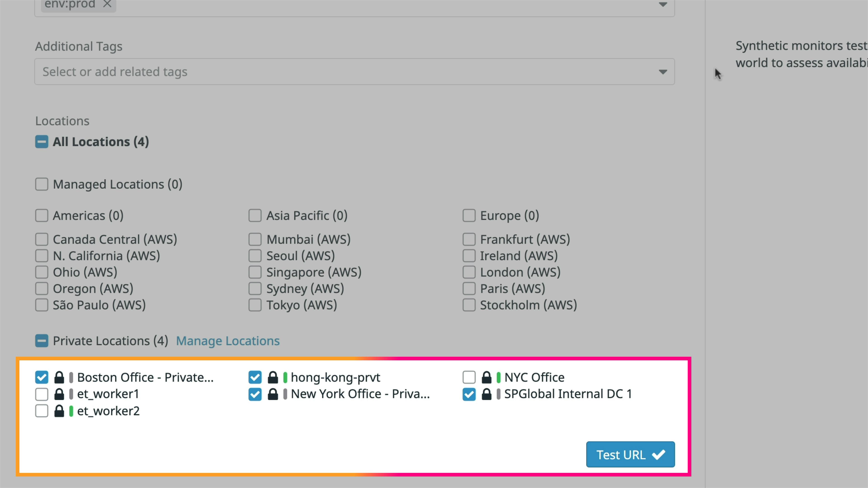
Task: Click the 'Locations' section heading
Action: click(62, 121)
